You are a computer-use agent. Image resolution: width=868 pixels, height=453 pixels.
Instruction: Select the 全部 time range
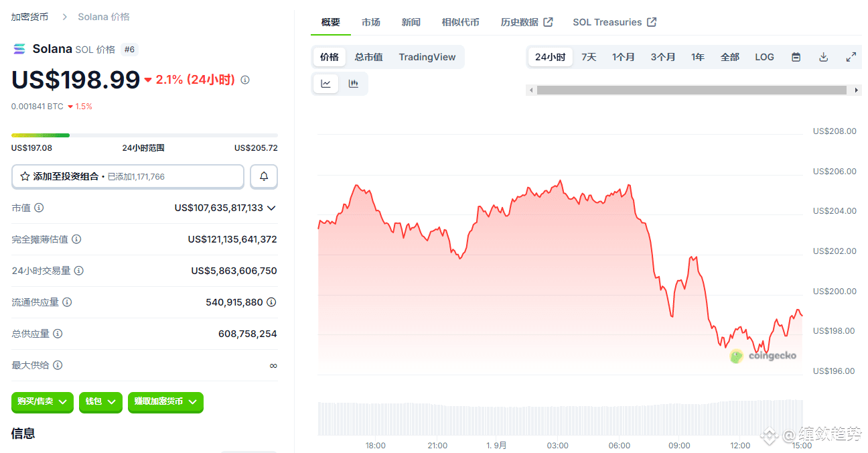pos(730,57)
